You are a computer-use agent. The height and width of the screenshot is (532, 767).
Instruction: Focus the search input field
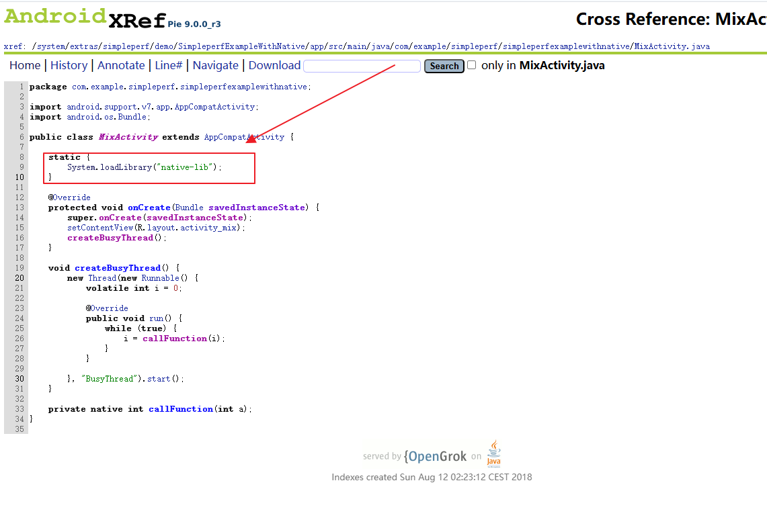point(362,66)
